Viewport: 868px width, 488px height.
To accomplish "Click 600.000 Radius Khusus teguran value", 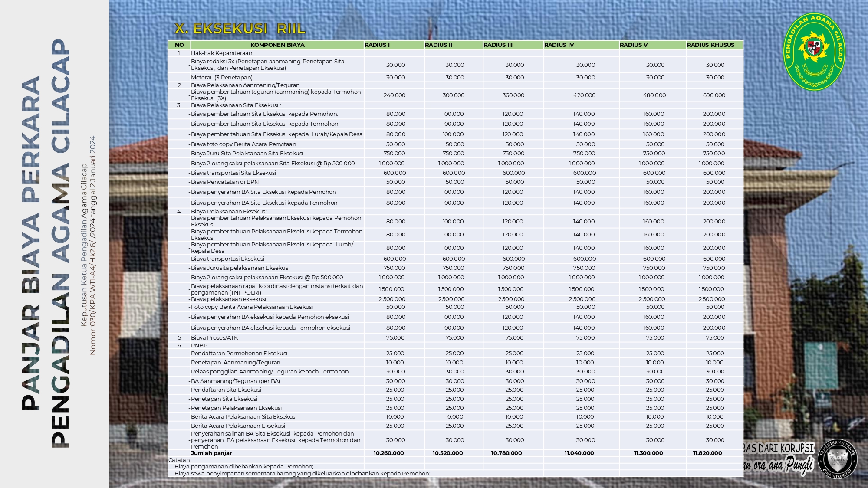I will (x=714, y=95).
